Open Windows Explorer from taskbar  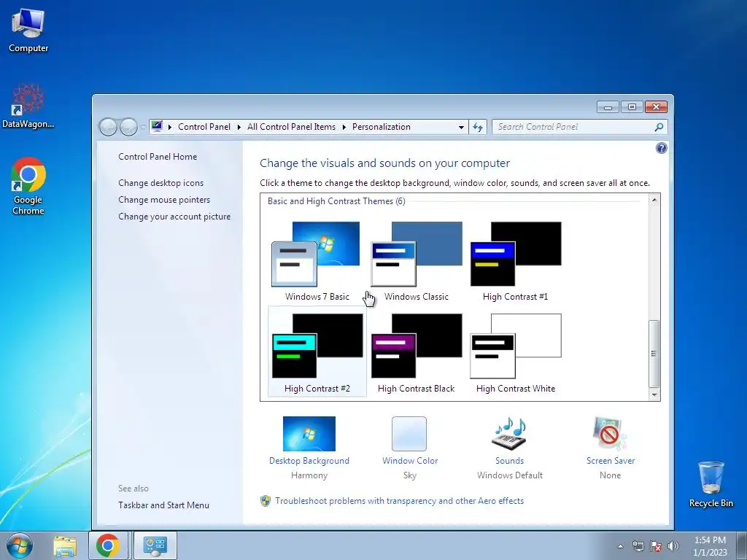click(x=65, y=545)
